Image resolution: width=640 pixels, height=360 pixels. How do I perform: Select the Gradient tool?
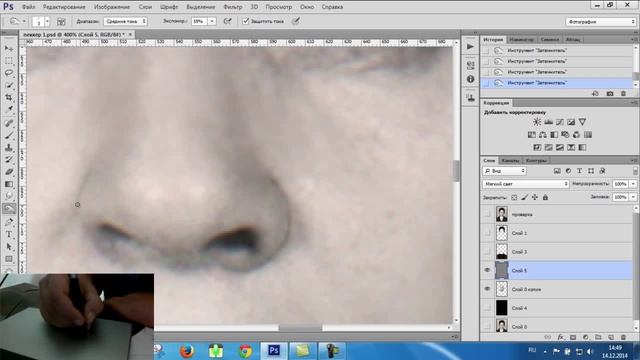pyautogui.click(x=9, y=184)
